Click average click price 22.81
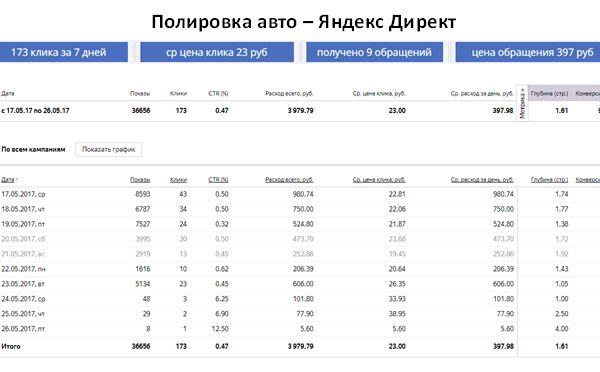This screenshot has height=372, width=600. [x=397, y=194]
